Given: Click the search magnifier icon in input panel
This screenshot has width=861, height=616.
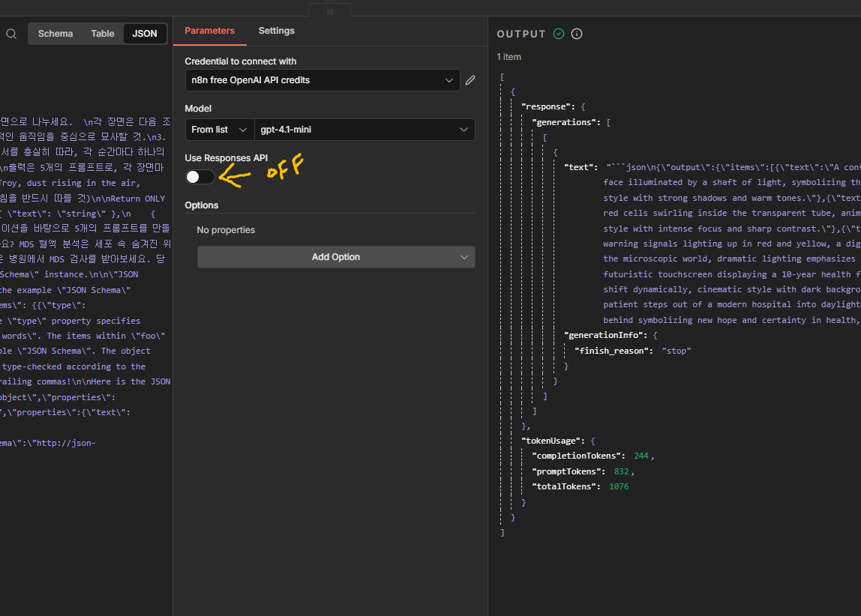Looking at the screenshot, I should point(11,34).
